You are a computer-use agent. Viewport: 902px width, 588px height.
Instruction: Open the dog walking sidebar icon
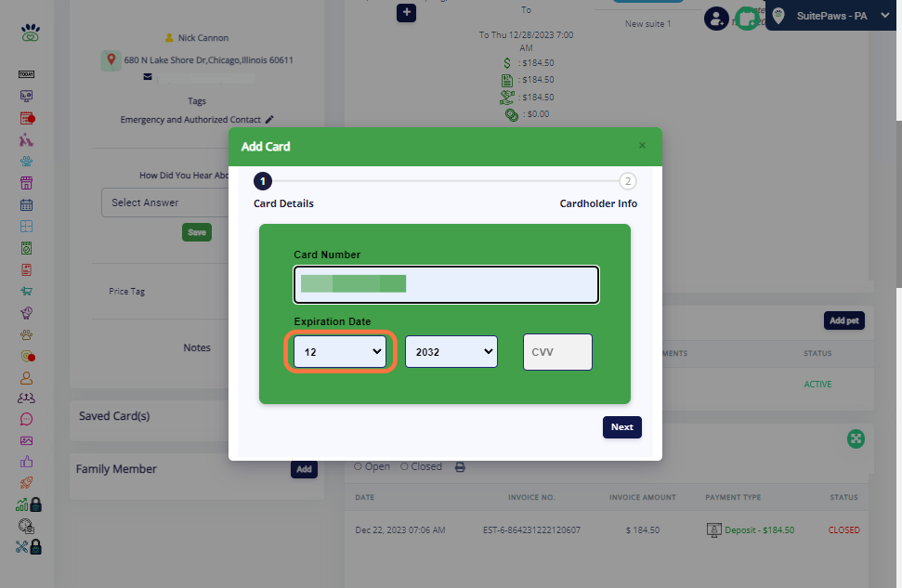[x=26, y=140]
